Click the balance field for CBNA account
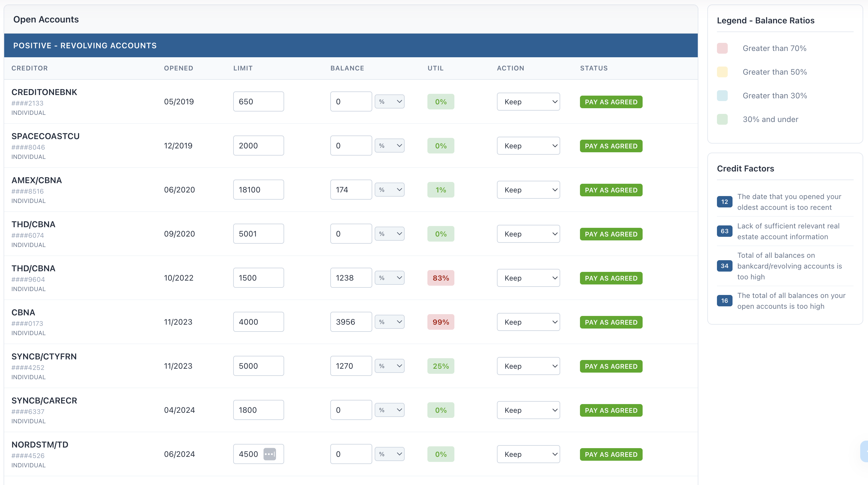 click(351, 322)
